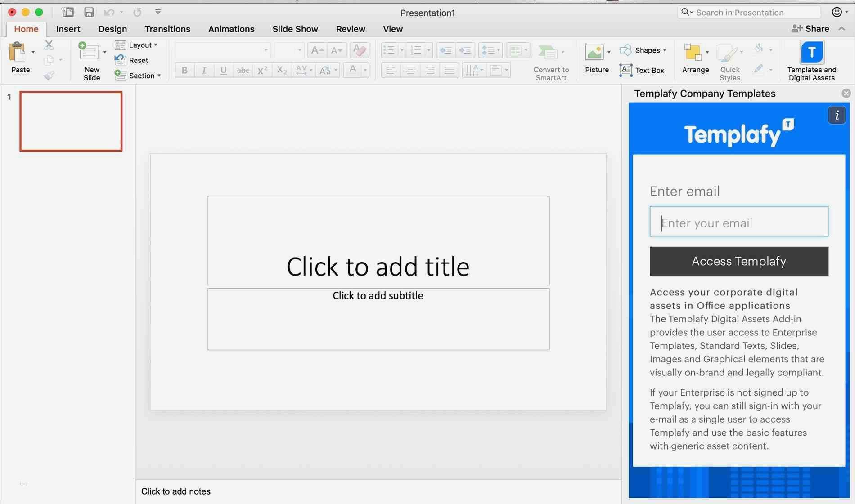Open the Picture insert tool
This screenshot has width=855, height=504.
click(594, 53)
